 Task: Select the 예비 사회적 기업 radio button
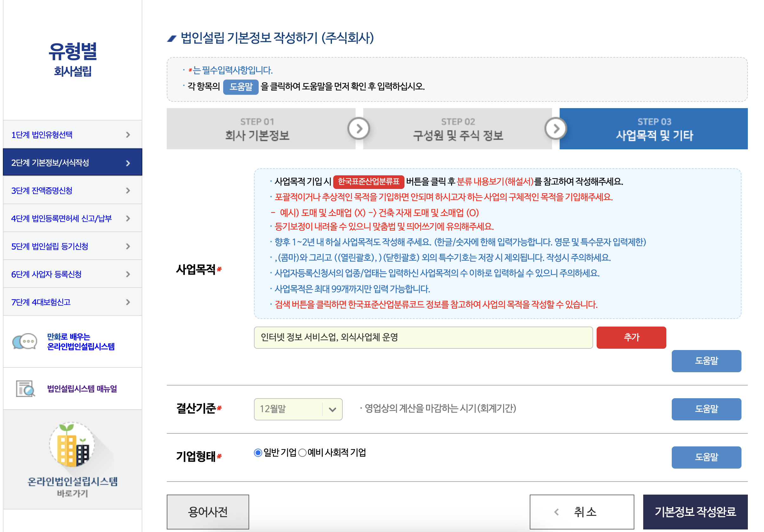(302, 453)
